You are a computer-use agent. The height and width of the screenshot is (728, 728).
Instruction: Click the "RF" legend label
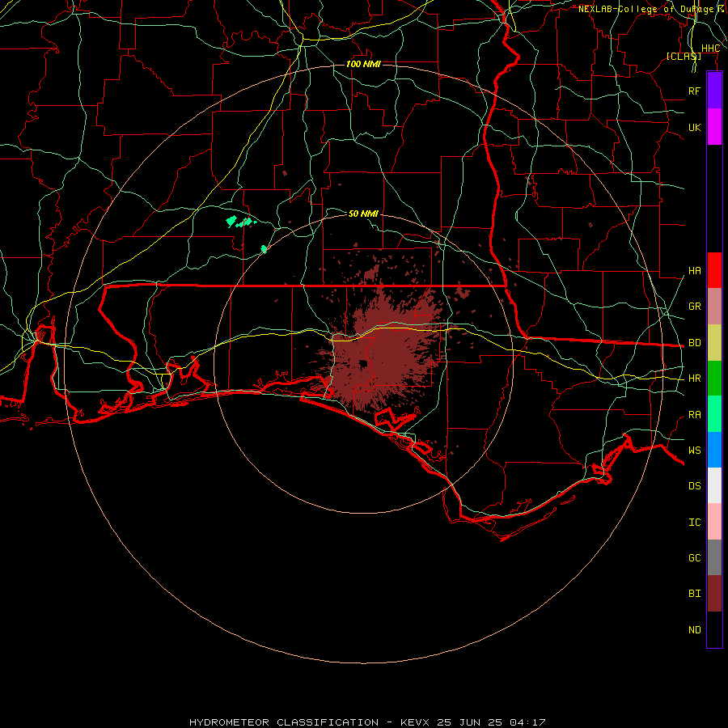pos(694,91)
